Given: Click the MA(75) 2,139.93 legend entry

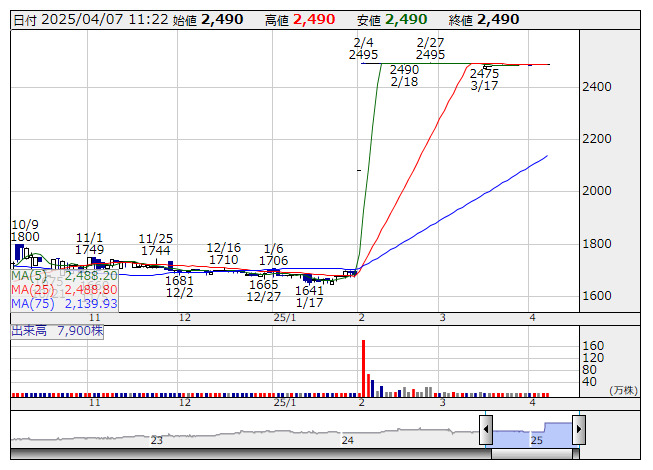Looking at the screenshot, I should point(64,303).
